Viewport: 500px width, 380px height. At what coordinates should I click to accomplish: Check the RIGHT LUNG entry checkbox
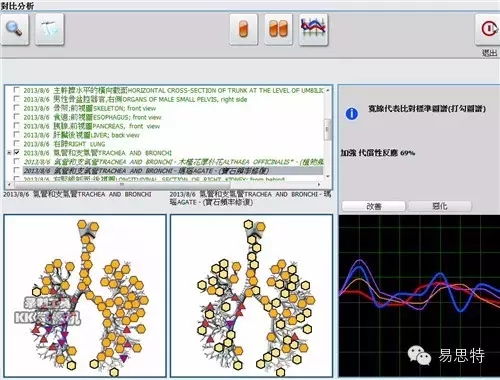16,143
